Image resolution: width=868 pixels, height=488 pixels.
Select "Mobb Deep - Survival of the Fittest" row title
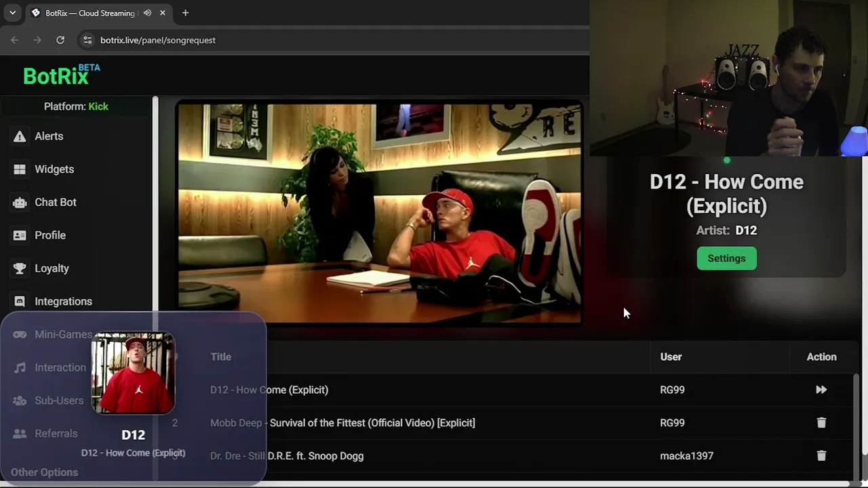point(342,423)
